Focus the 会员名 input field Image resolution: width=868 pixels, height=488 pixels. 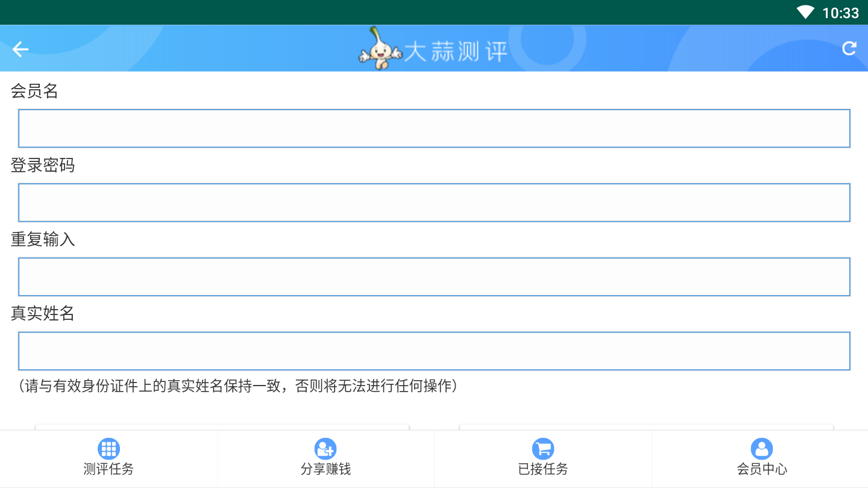434,128
